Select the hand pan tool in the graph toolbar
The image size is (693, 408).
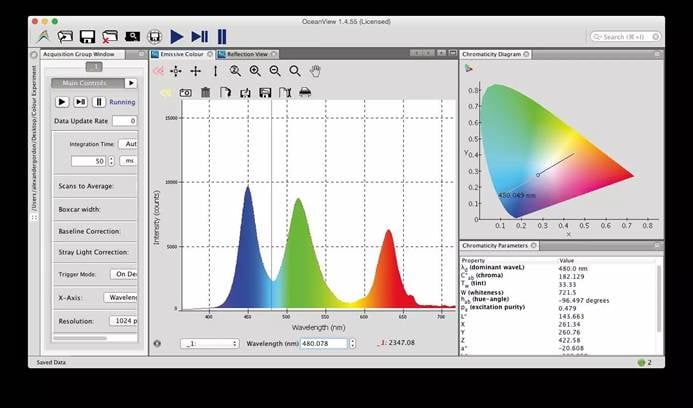tap(315, 71)
